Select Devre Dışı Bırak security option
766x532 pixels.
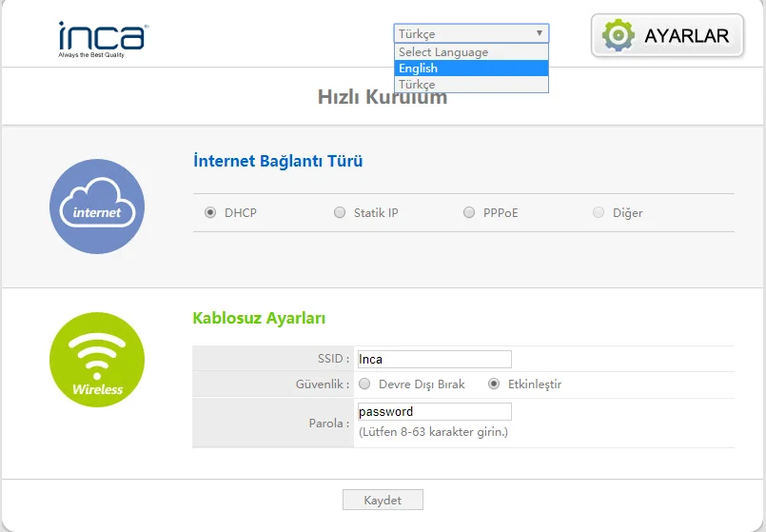point(364,384)
